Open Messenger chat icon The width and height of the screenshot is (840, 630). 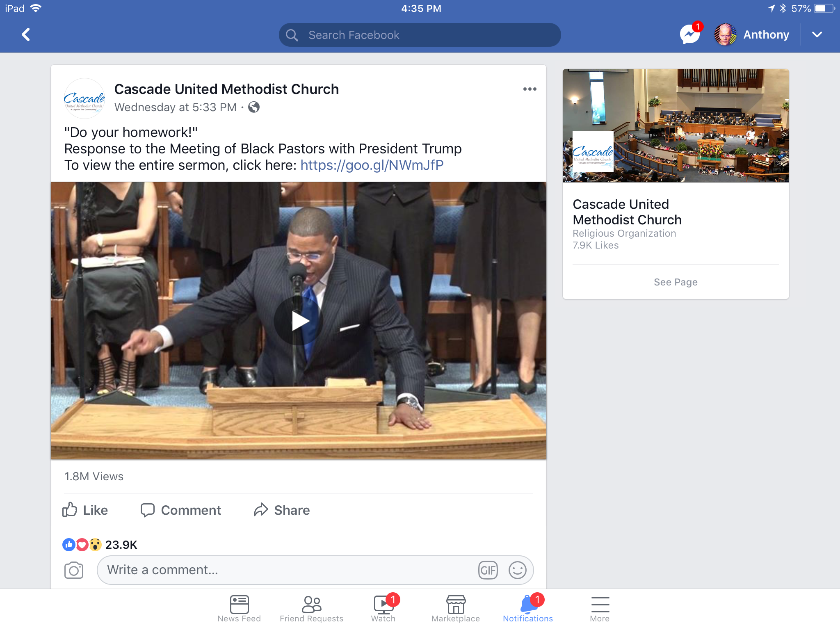(690, 35)
